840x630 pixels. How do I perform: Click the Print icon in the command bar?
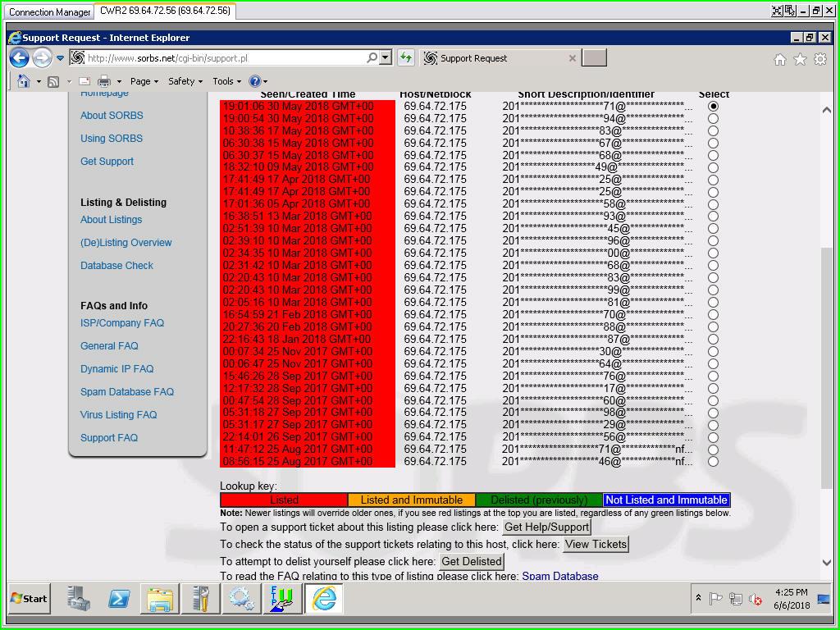click(x=104, y=81)
